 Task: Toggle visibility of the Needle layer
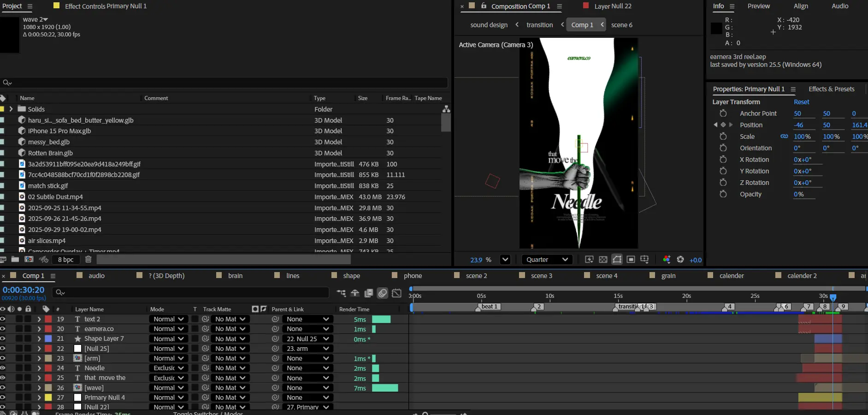tap(3, 368)
